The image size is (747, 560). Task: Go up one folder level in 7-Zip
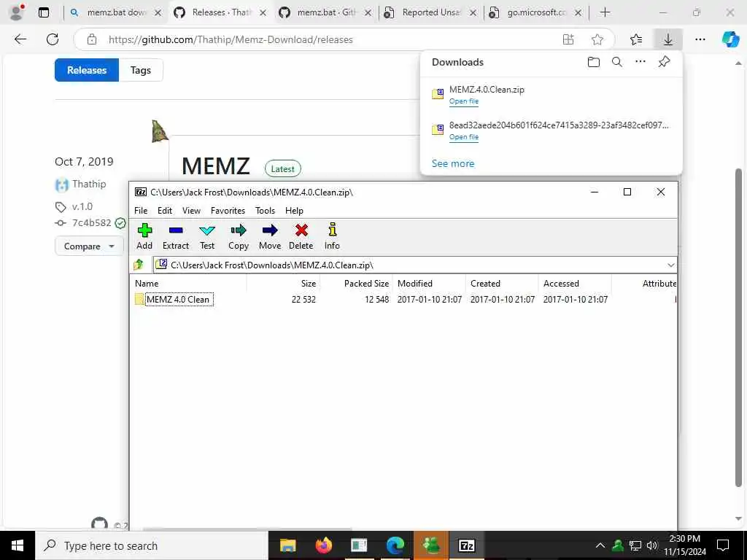[x=139, y=265]
